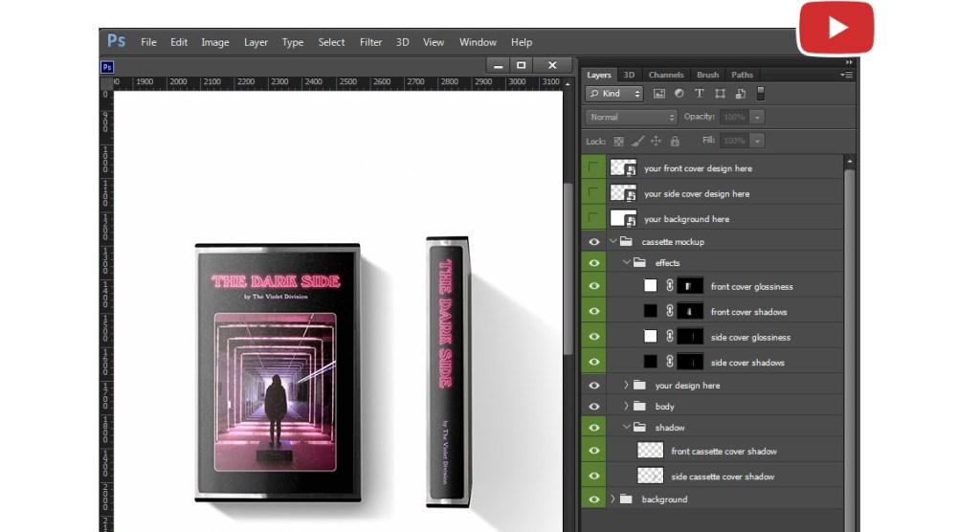The image size is (980, 532).
Task: Hide front cover shadows layer
Action: point(593,311)
